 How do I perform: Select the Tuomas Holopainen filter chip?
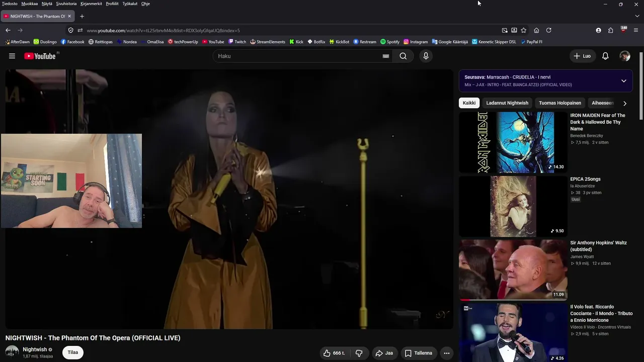(x=560, y=103)
